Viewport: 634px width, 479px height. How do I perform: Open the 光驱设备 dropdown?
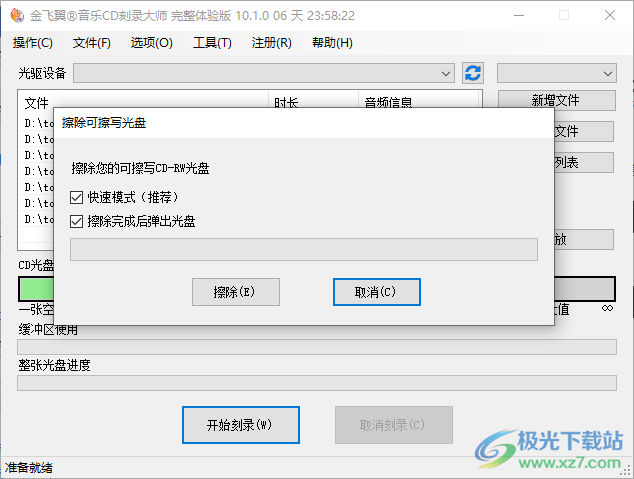[x=264, y=73]
